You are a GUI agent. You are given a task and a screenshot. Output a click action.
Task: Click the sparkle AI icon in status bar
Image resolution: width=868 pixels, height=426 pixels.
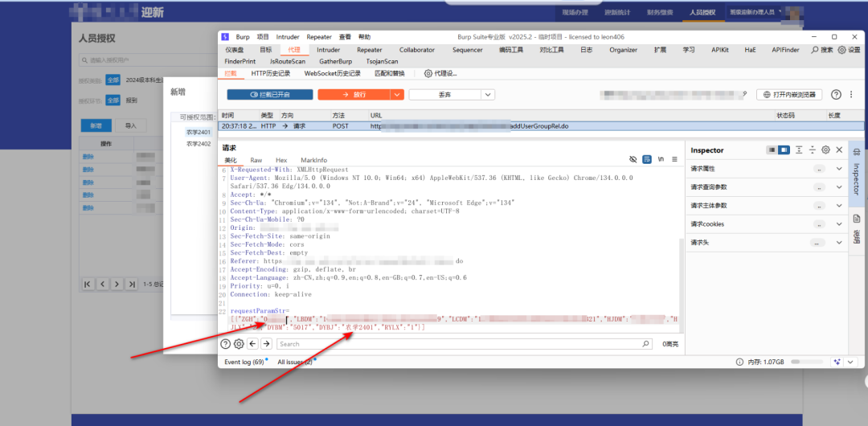pyautogui.click(x=837, y=362)
